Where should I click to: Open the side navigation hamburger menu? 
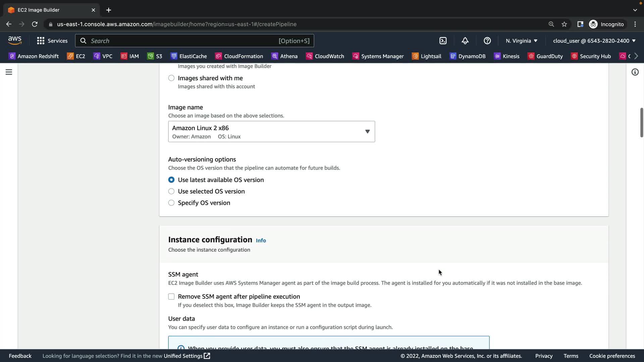point(9,72)
